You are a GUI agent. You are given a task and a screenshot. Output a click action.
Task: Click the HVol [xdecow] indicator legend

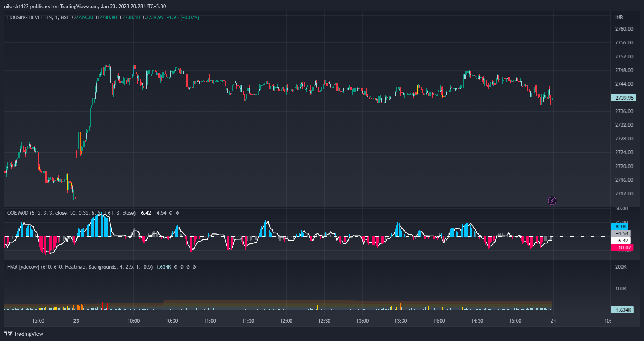coord(80,267)
